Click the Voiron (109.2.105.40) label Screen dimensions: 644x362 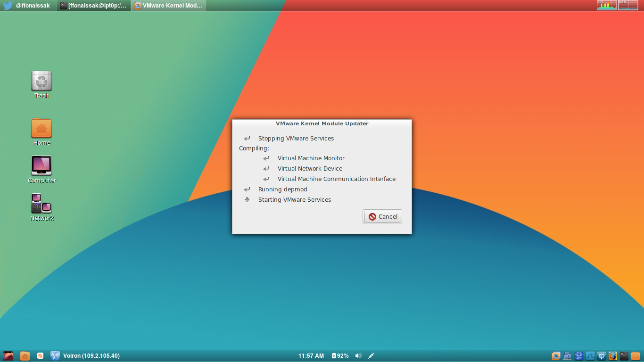(x=91, y=356)
